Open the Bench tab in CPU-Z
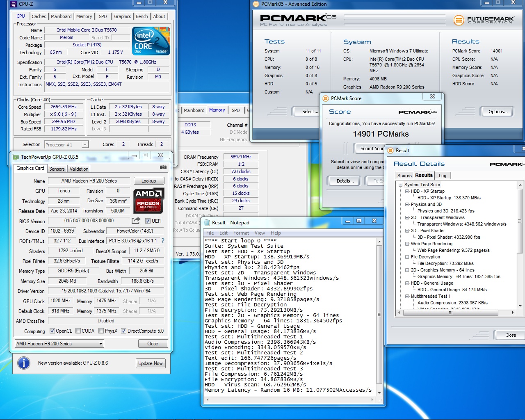 tap(142, 16)
